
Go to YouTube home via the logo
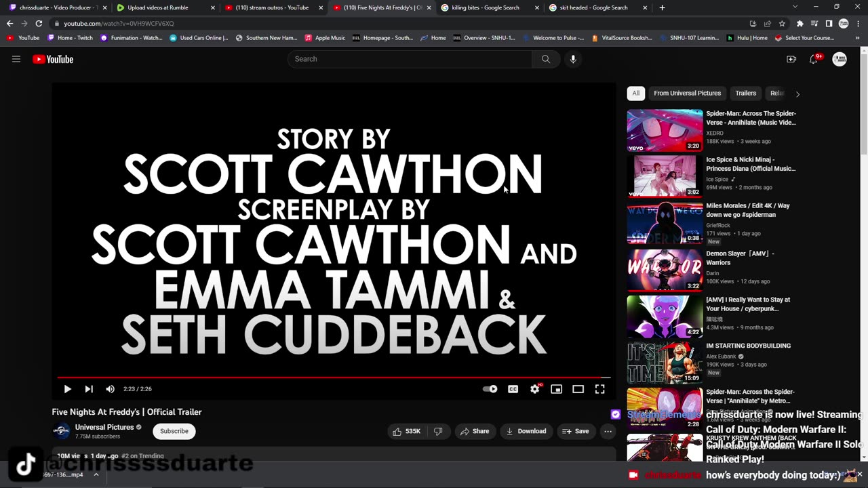point(53,59)
